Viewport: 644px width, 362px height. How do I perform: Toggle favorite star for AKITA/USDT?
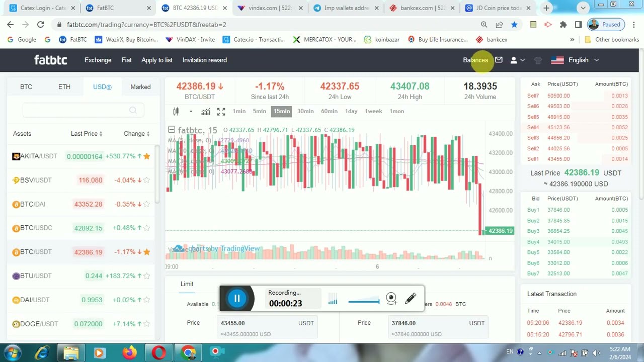coord(146,156)
